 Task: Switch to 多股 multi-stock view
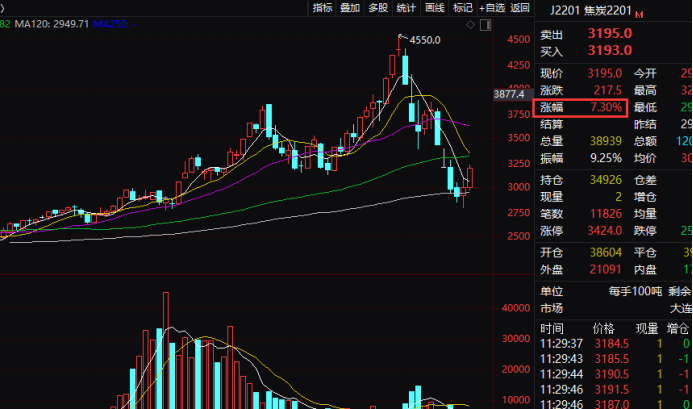click(x=378, y=8)
